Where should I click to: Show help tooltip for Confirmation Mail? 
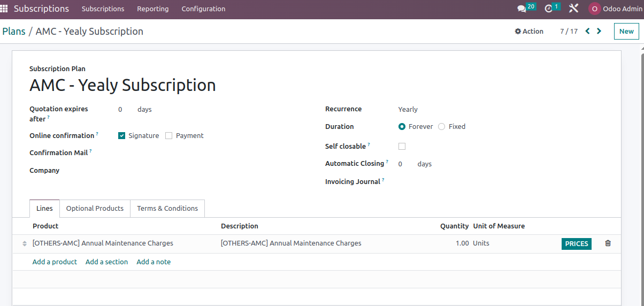90,151
